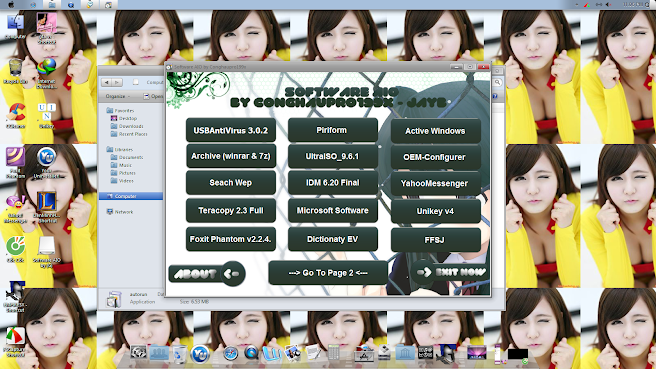Open Computer desktop icon

[15, 25]
